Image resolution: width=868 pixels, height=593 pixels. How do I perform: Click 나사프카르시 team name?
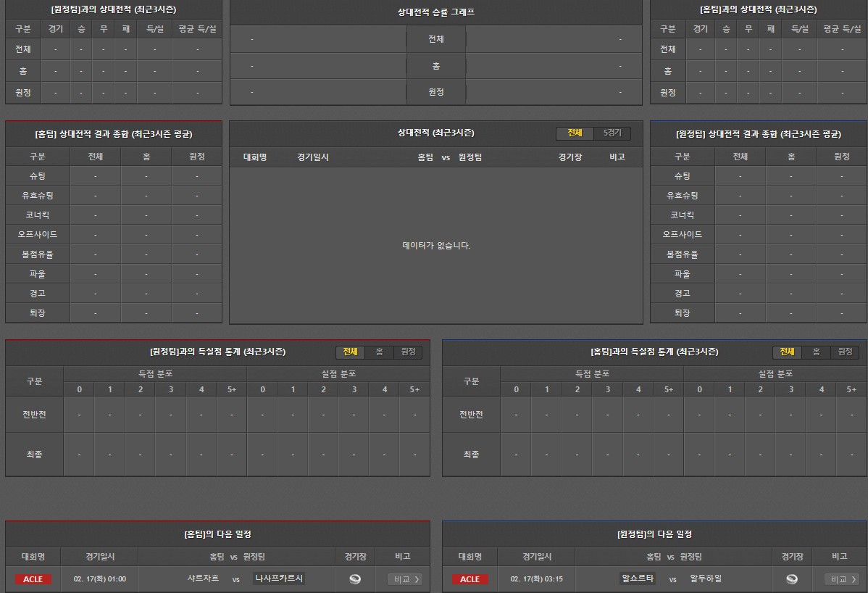point(279,579)
